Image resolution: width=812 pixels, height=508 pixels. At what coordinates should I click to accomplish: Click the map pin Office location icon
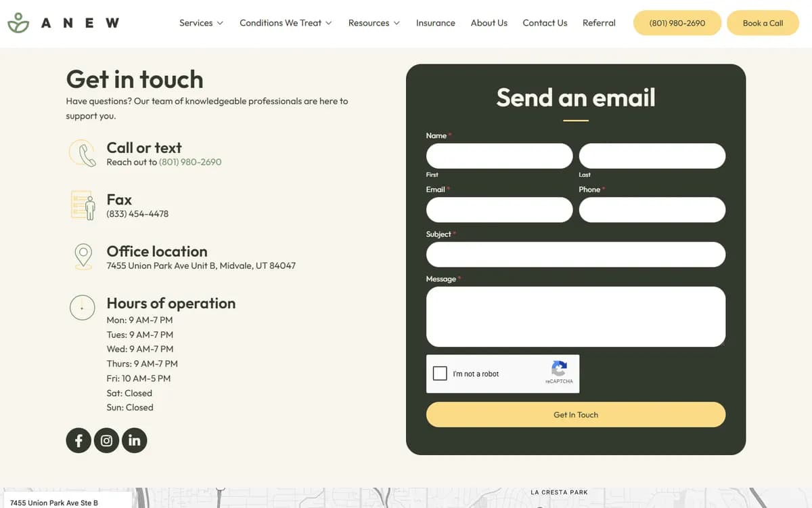(83, 257)
